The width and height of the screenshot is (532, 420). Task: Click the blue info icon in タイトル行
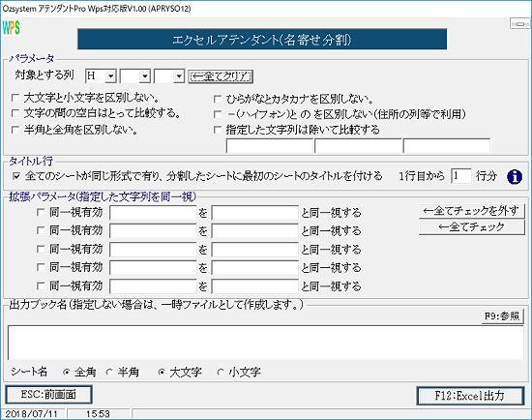(x=515, y=177)
